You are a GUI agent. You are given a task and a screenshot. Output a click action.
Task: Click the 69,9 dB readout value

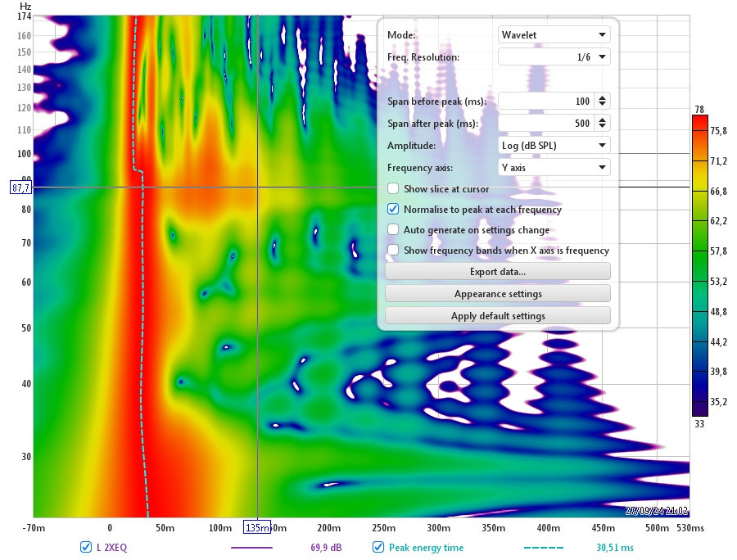[326, 548]
